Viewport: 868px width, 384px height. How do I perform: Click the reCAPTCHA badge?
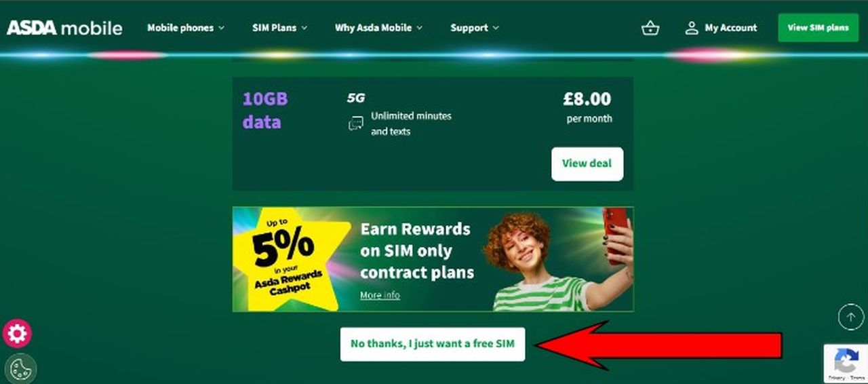[846, 363]
